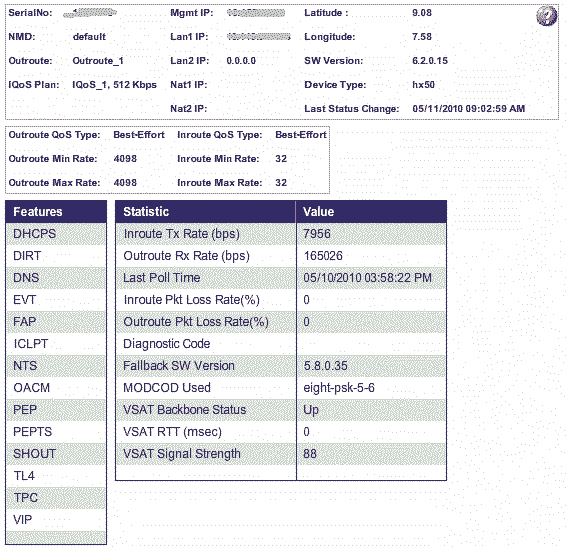566x547 pixels.
Task: Click the Value column header
Action: coord(371,212)
